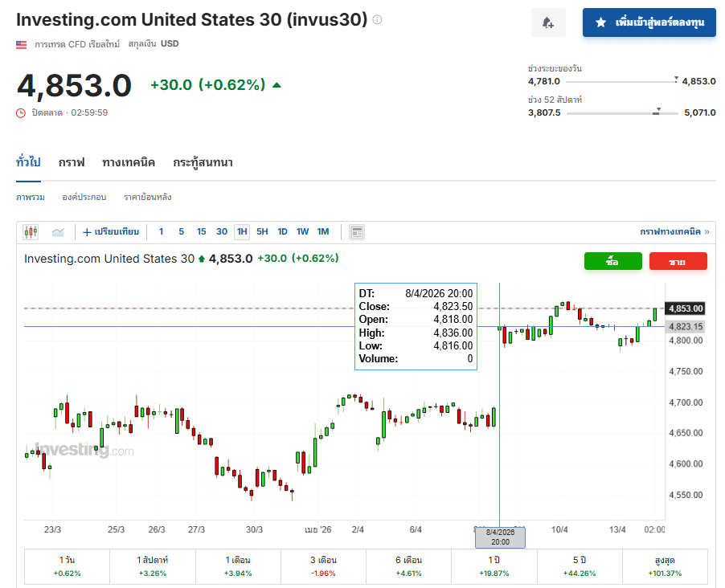Select the area line chart type icon
725x588 pixels.
click(x=58, y=231)
